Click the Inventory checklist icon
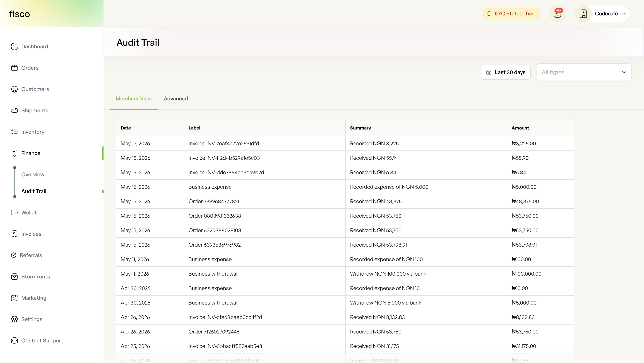 [x=14, y=132]
